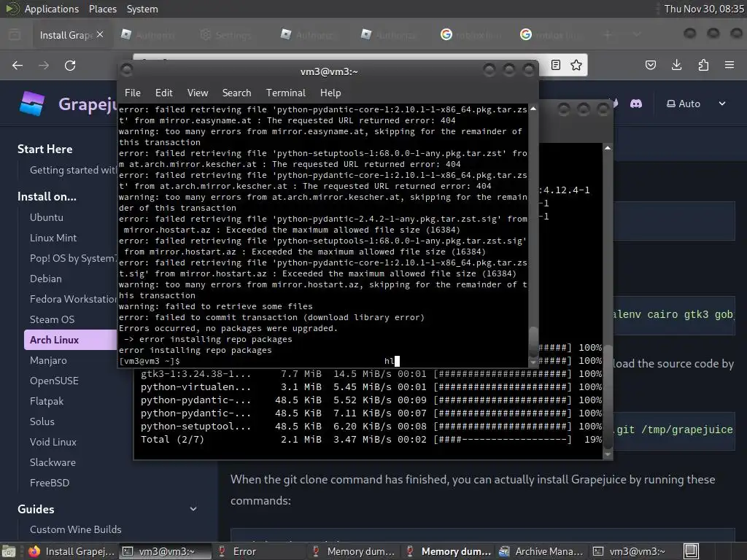
Task: Open the Getting started sidebar link
Action: (73, 170)
